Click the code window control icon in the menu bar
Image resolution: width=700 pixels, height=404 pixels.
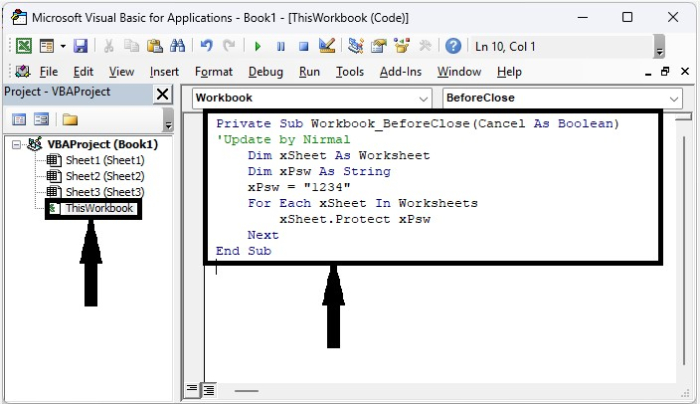22,71
